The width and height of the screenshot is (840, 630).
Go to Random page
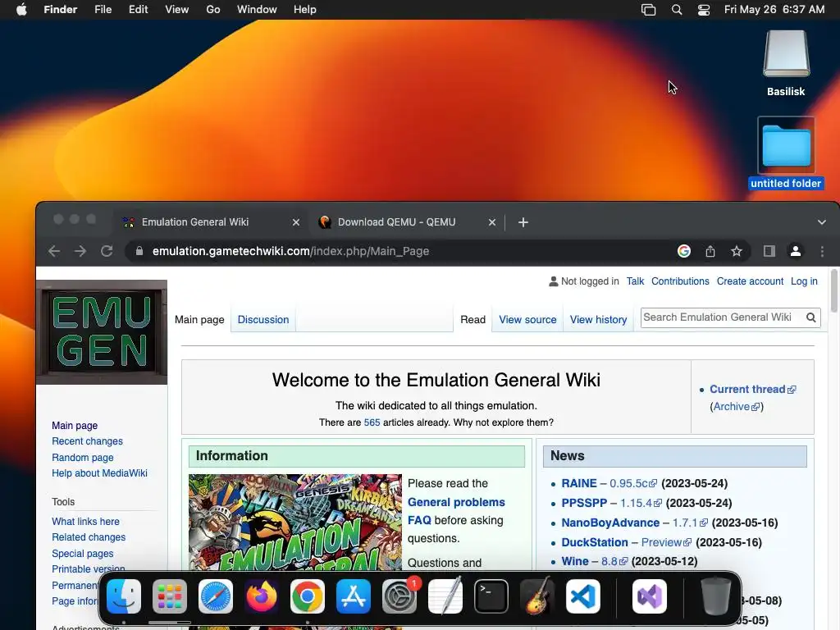(83, 458)
